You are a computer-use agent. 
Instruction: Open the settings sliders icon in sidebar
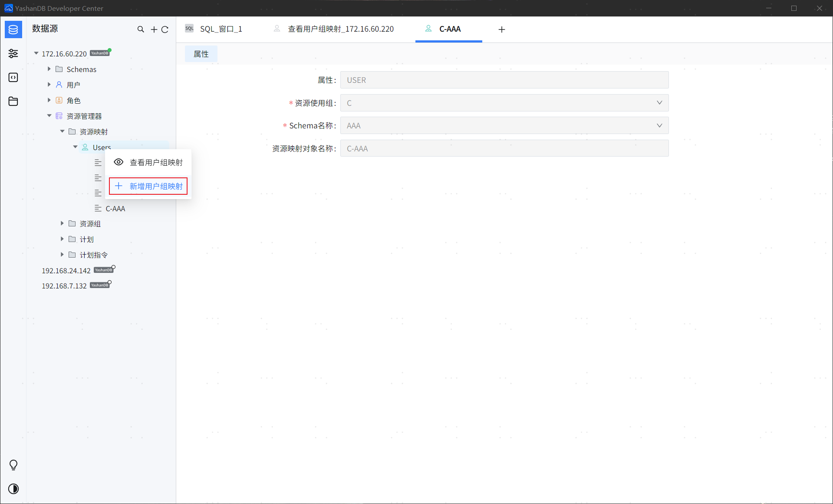point(13,53)
